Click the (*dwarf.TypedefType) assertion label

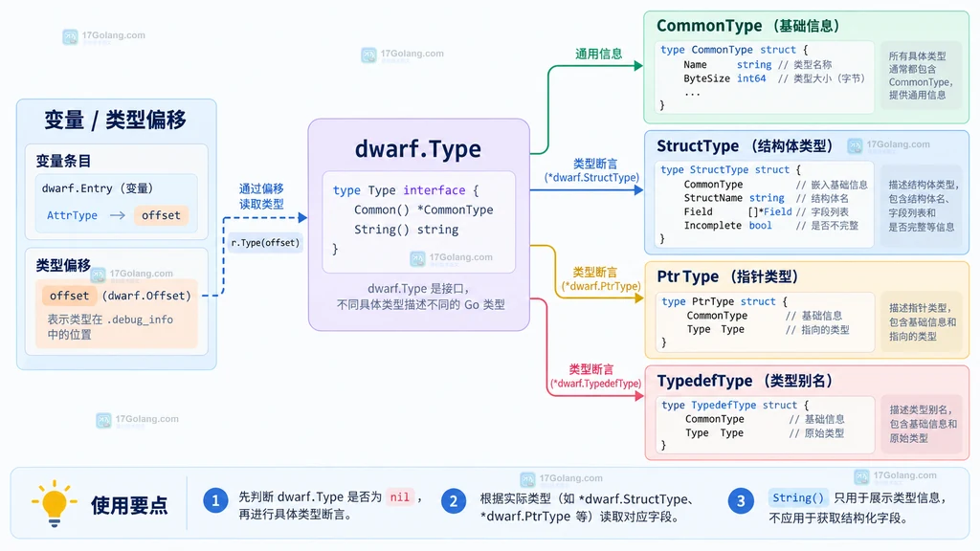pyautogui.click(x=595, y=384)
